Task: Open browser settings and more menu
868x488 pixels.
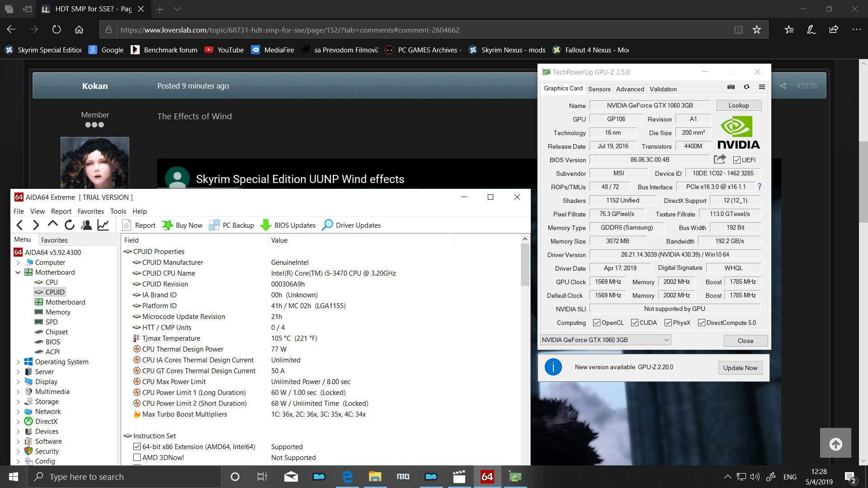Action: click(x=856, y=30)
